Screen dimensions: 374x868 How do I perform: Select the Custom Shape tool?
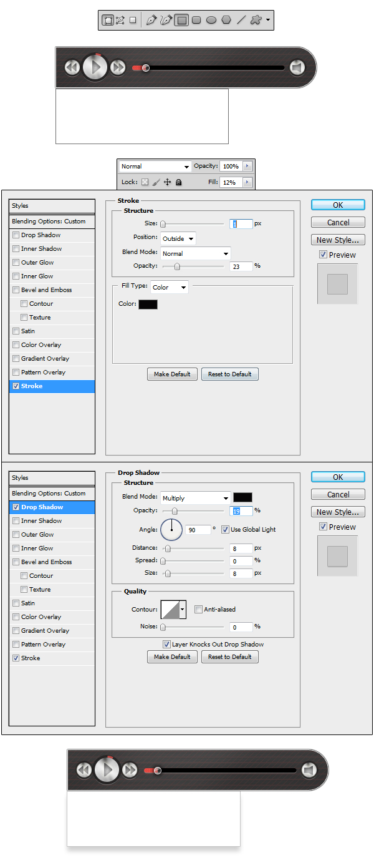pyautogui.click(x=256, y=20)
